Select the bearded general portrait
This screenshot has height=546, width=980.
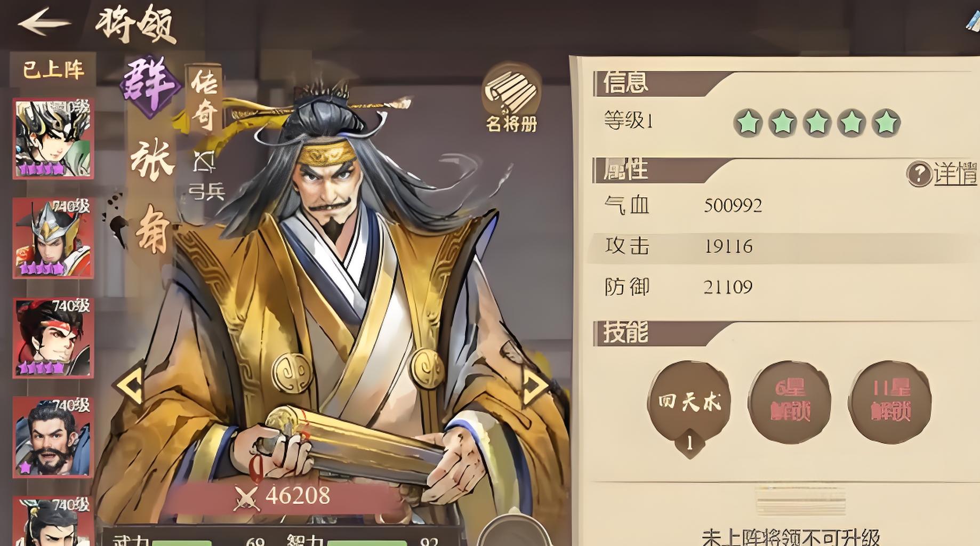[x=53, y=437]
